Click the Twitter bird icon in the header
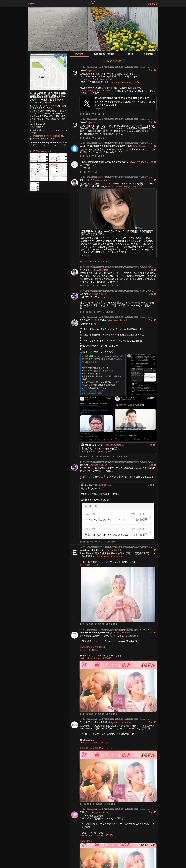 click(x=150, y=4)
